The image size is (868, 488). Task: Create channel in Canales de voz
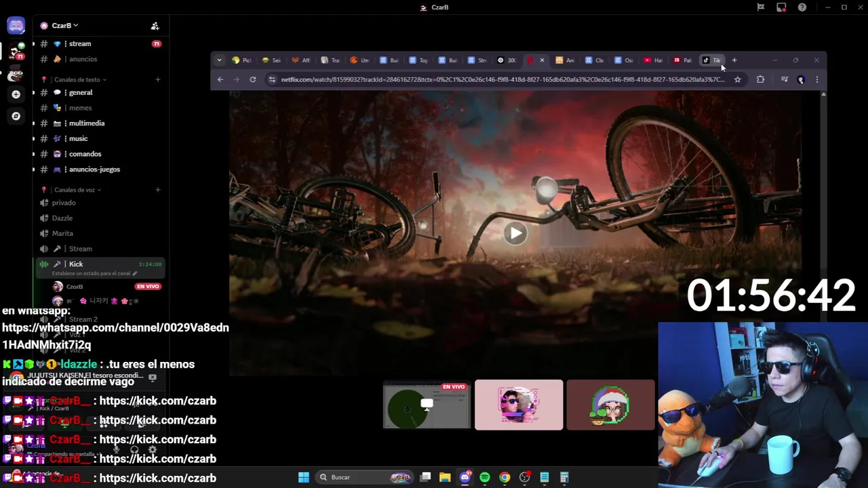pyautogui.click(x=157, y=190)
